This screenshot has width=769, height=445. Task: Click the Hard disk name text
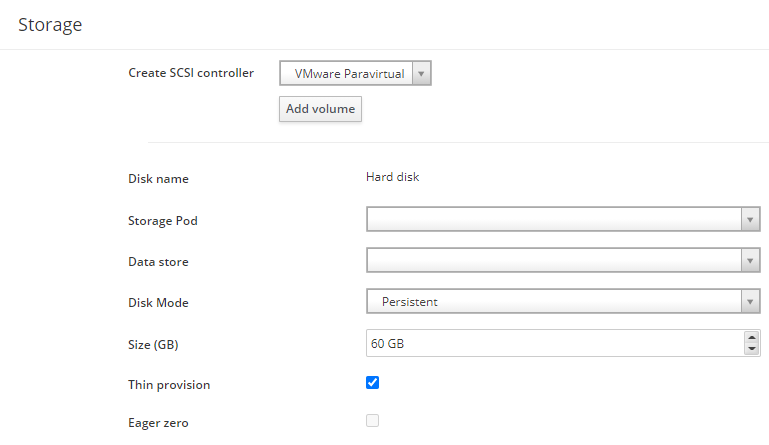point(392,177)
